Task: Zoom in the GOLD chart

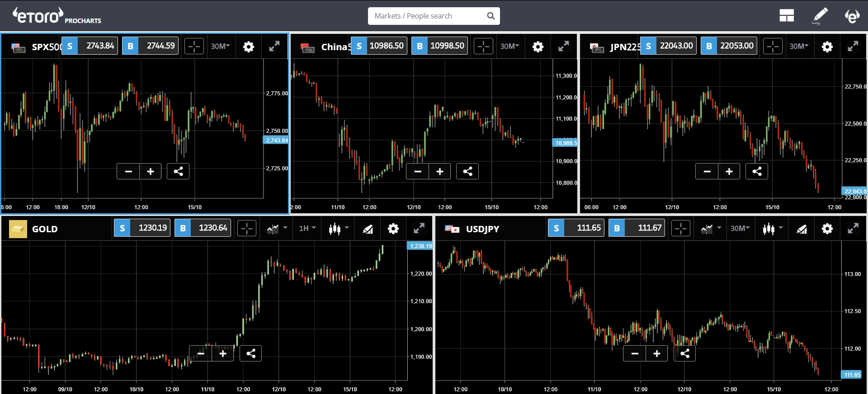Action: pyautogui.click(x=223, y=353)
